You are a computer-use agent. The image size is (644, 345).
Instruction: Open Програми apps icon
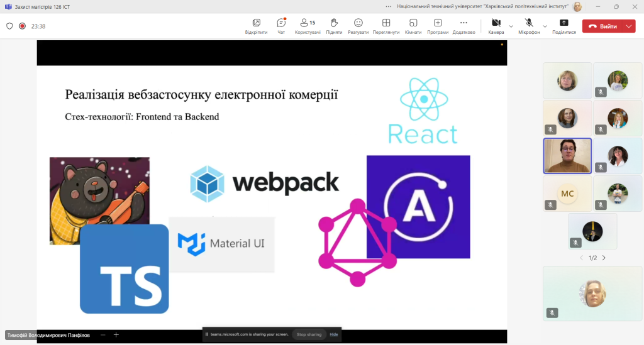[438, 26]
